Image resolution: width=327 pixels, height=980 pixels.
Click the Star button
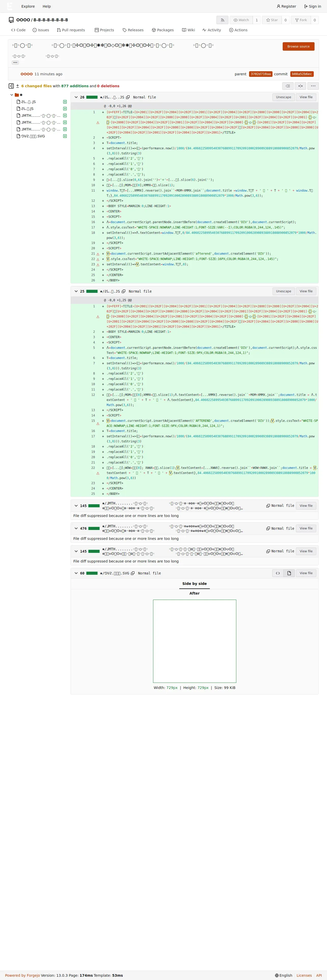[272, 20]
